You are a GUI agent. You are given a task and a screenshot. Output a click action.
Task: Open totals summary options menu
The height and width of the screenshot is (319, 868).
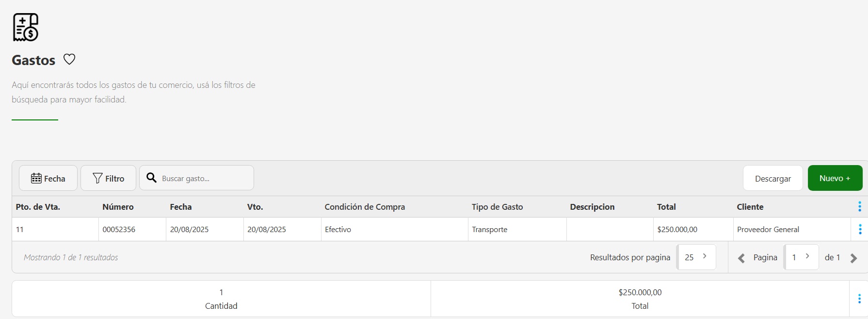859,299
